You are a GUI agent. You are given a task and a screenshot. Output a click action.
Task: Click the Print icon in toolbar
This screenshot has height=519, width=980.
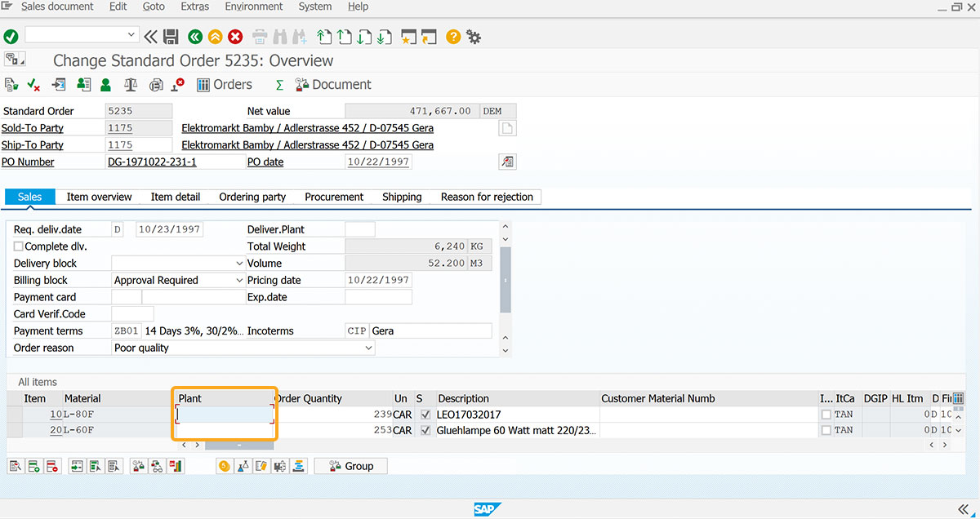coord(260,36)
